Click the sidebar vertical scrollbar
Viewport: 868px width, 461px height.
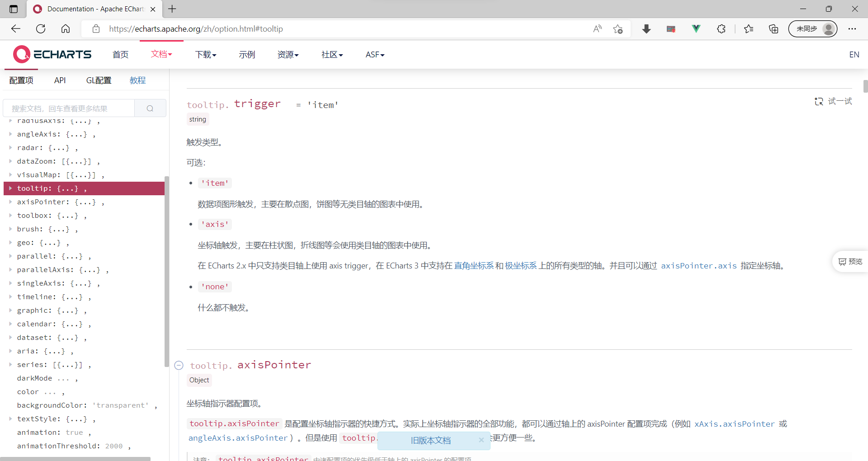pos(167,271)
